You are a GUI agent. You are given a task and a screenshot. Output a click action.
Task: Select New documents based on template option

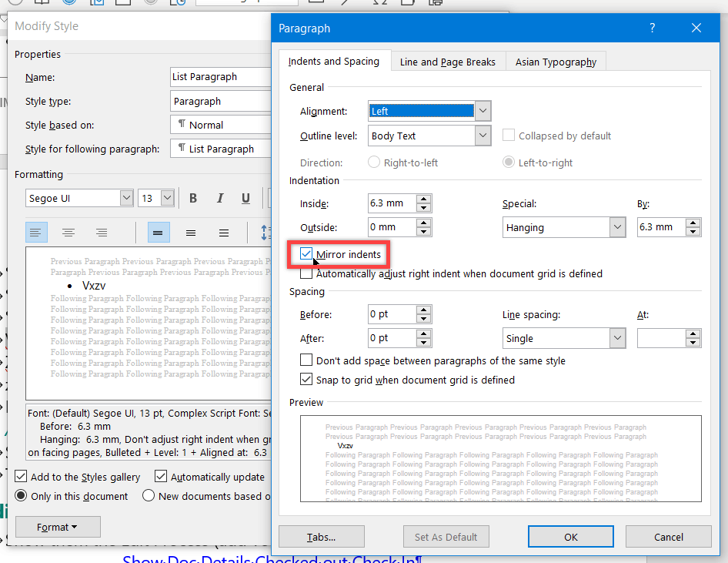coord(149,496)
